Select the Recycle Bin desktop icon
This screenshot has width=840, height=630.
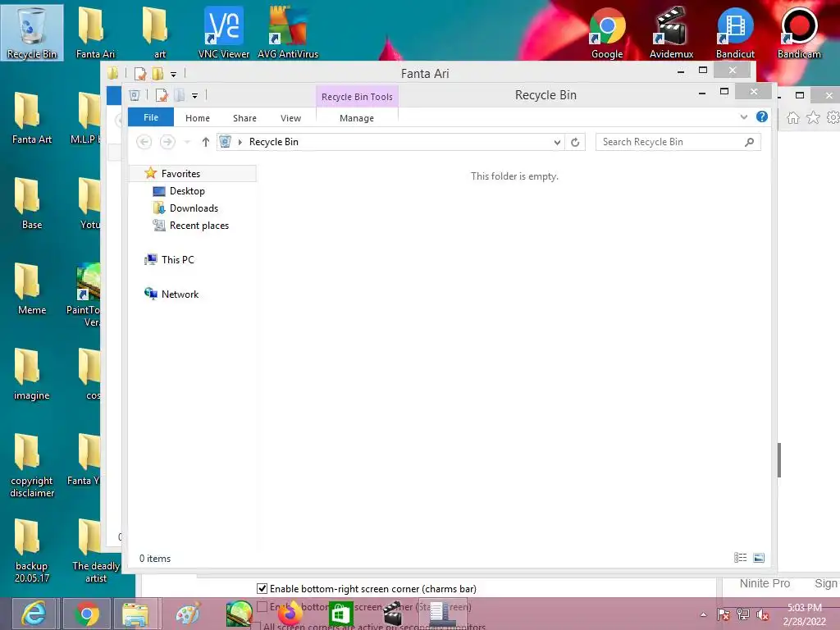pyautogui.click(x=32, y=32)
